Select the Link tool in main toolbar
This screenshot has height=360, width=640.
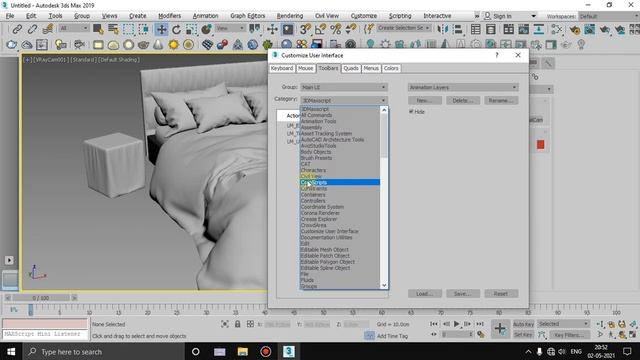17,29
